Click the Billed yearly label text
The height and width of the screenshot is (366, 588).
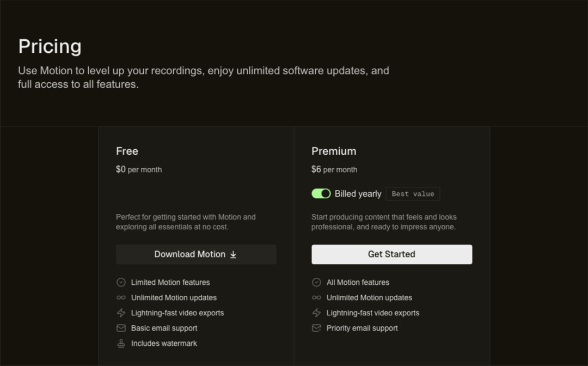click(358, 194)
